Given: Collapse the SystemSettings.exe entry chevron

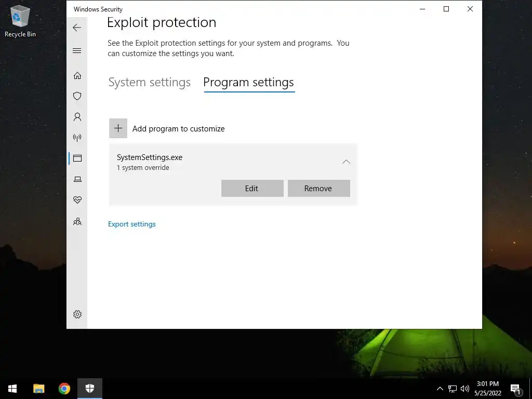Looking at the screenshot, I should point(346,162).
